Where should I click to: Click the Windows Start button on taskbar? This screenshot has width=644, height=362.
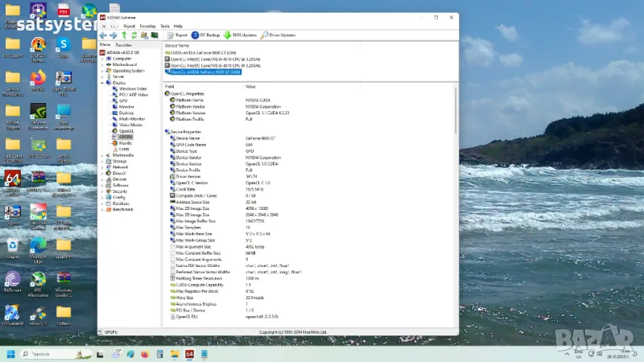point(11,354)
